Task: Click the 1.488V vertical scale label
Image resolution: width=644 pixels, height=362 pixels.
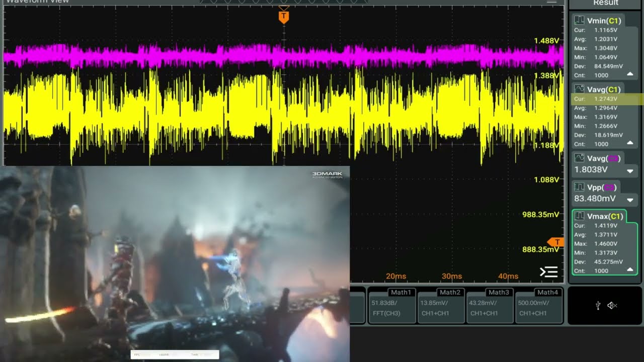Action: (x=546, y=40)
